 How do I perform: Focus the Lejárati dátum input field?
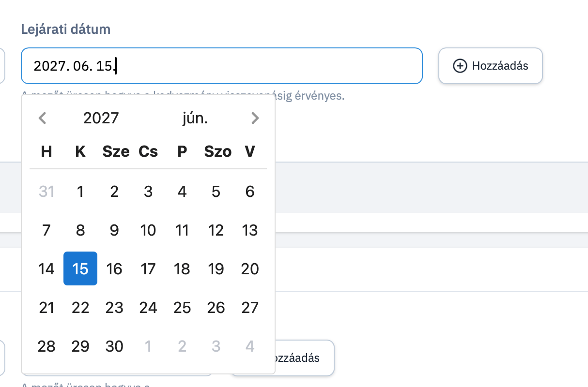(x=222, y=66)
